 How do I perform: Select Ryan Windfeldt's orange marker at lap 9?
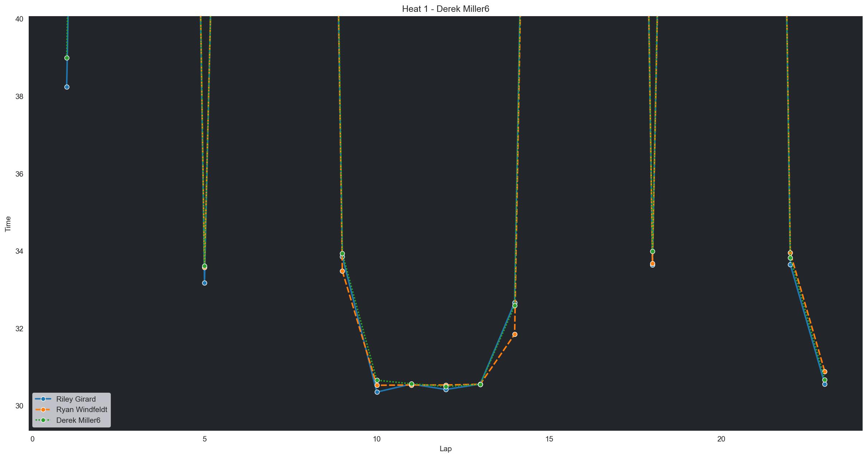(342, 271)
